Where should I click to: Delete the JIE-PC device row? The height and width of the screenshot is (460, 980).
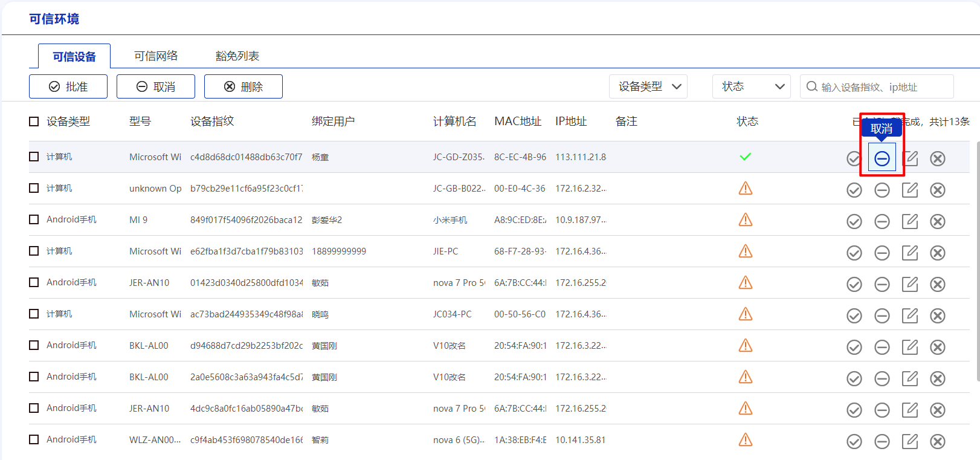point(938,253)
